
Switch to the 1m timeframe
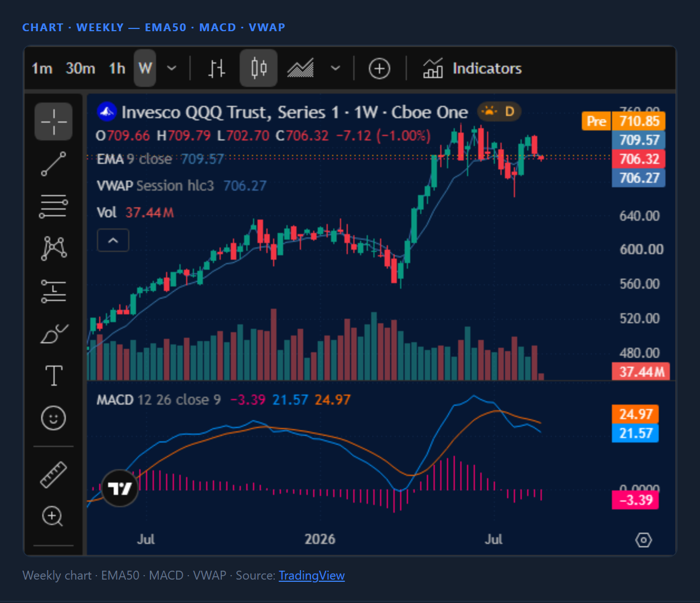42,69
